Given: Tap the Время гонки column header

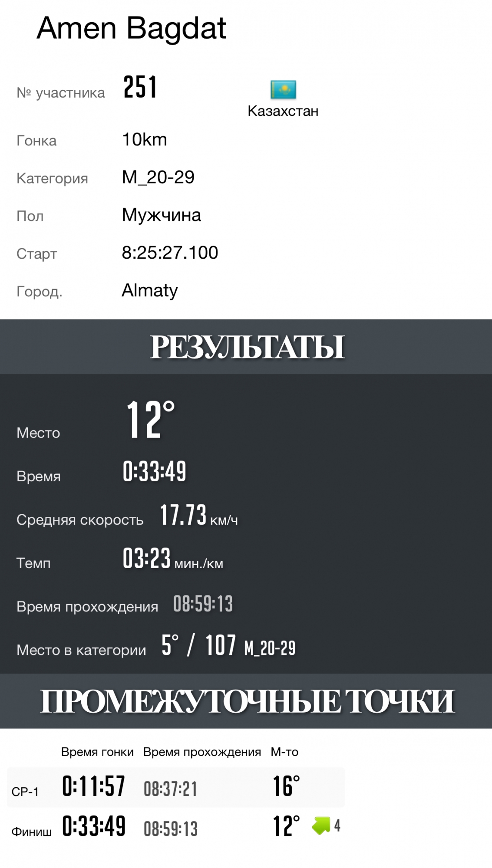Looking at the screenshot, I should [x=97, y=752].
